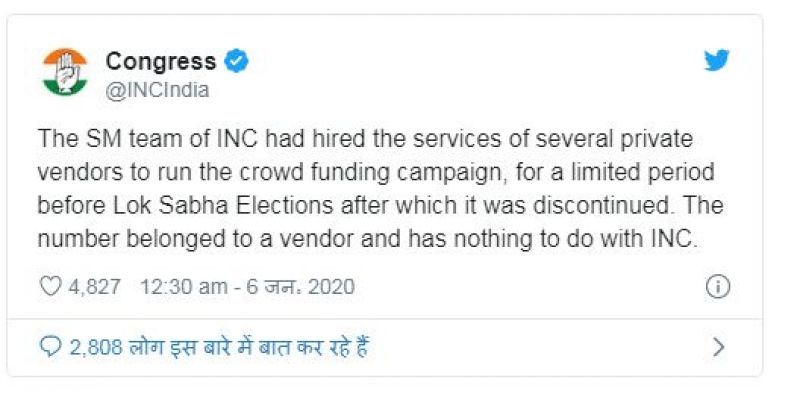
Task: Click the Congress profile avatar logo
Action: 65,72
